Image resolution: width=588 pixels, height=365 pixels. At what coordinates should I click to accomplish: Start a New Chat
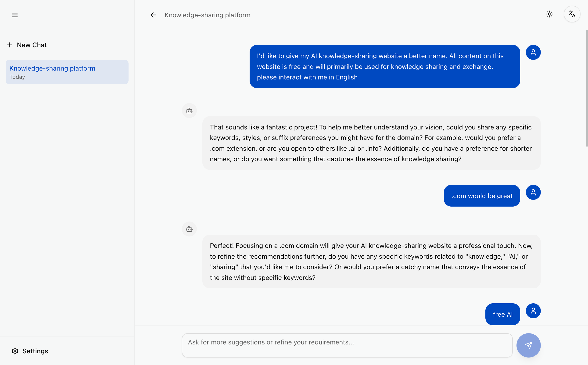[32, 45]
